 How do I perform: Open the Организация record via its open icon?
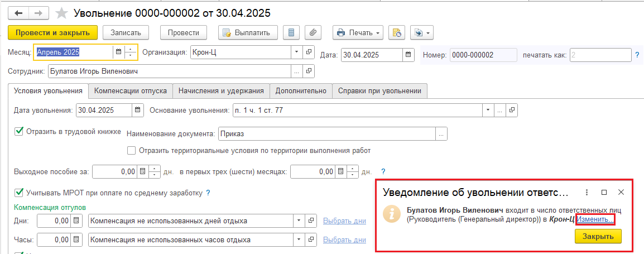[x=309, y=52]
